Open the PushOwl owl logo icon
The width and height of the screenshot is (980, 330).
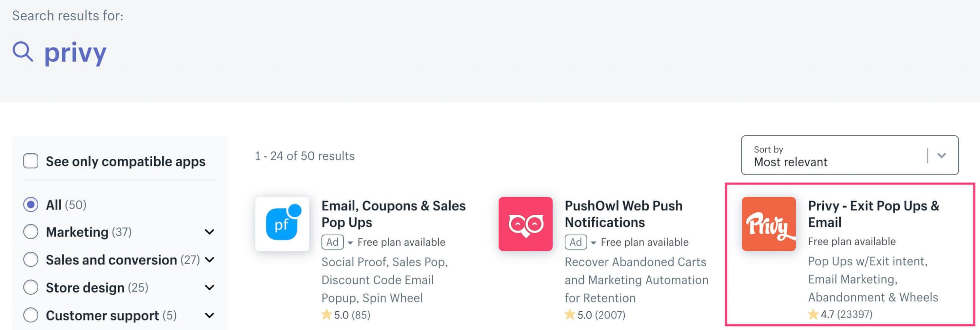tap(525, 224)
